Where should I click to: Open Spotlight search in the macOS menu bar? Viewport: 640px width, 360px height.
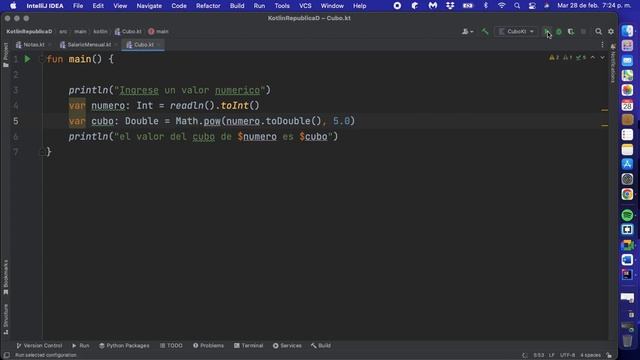(x=517, y=6)
